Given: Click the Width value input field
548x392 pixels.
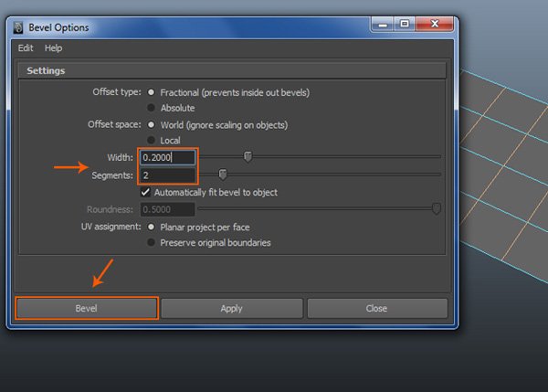Looking at the screenshot, I should coord(167,157).
